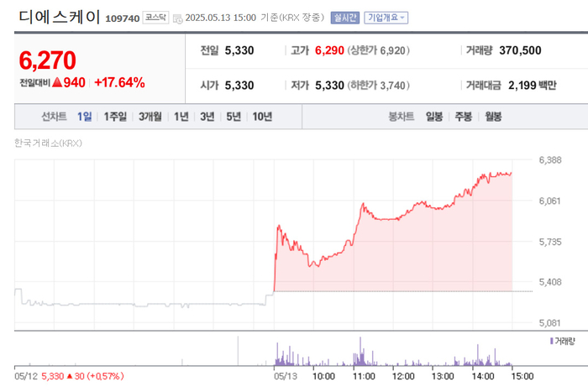The image size is (588, 392).
Task: Click the 05/12 previous close summary 5,330
Action: (x=52, y=376)
